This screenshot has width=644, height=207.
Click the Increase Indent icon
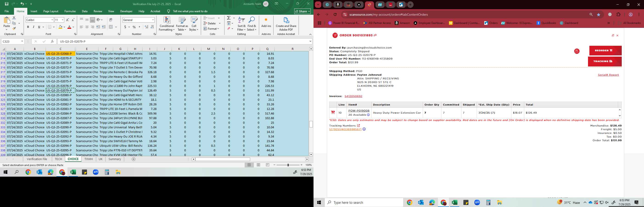coord(104,27)
